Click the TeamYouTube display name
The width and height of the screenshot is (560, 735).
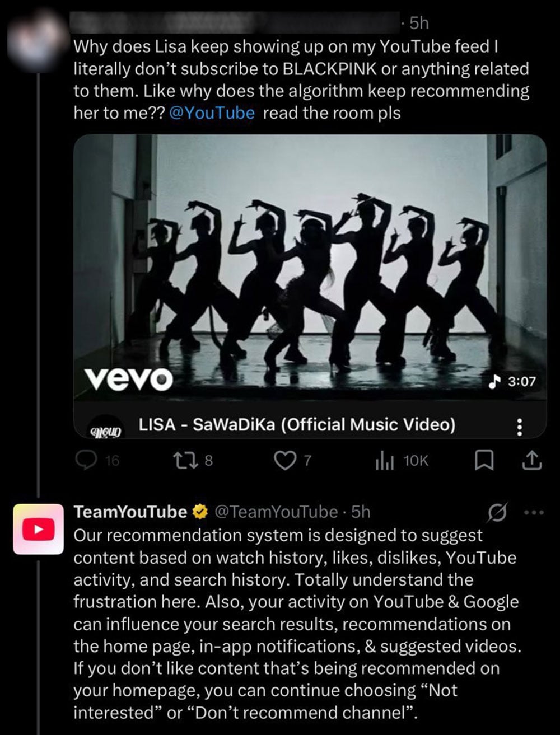(130, 512)
